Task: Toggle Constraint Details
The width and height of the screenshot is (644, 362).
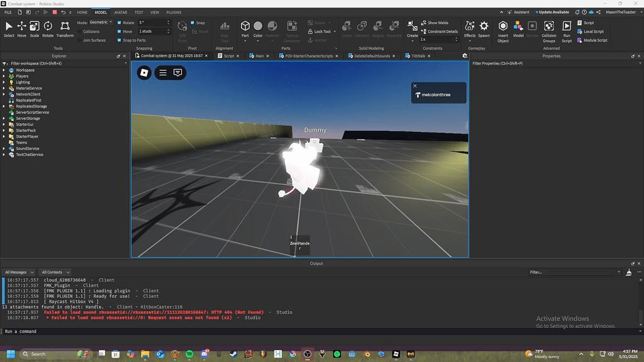Action: [x=440, y=31]
